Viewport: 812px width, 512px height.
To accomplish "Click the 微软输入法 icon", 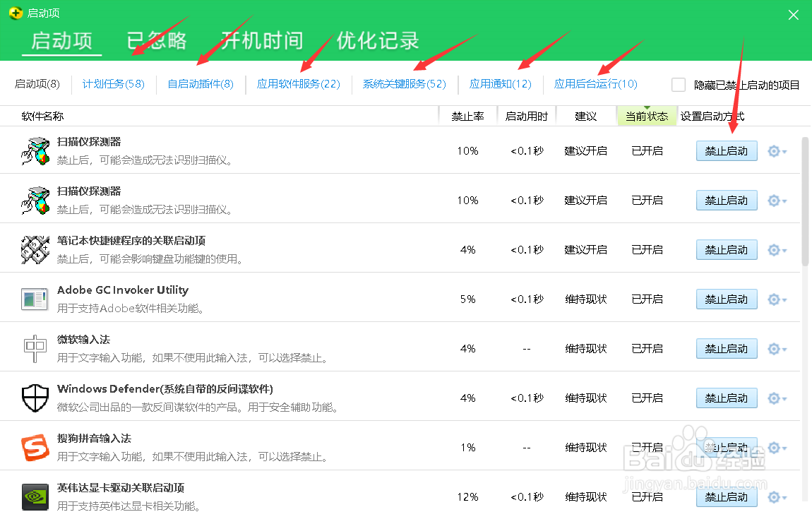I will click(35, 348).
